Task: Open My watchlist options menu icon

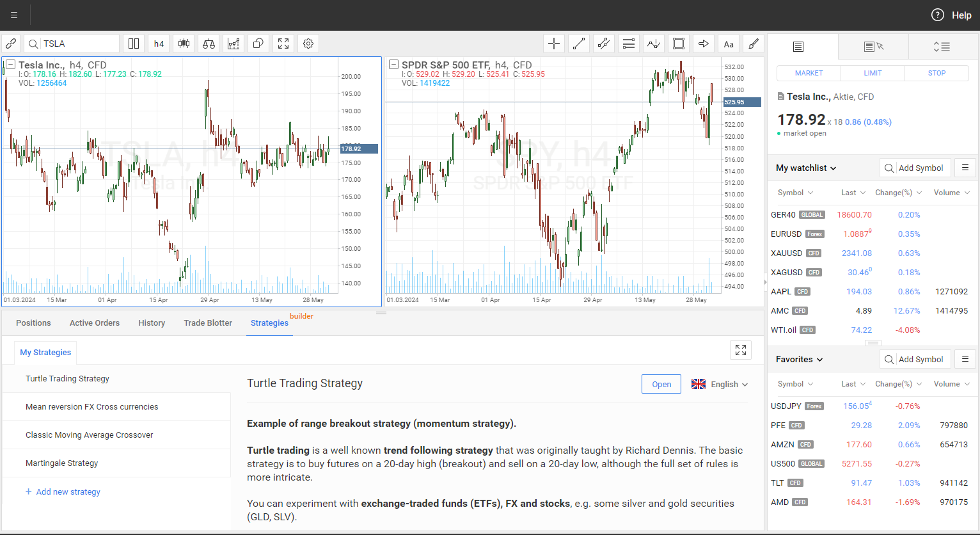Action: 965,168
